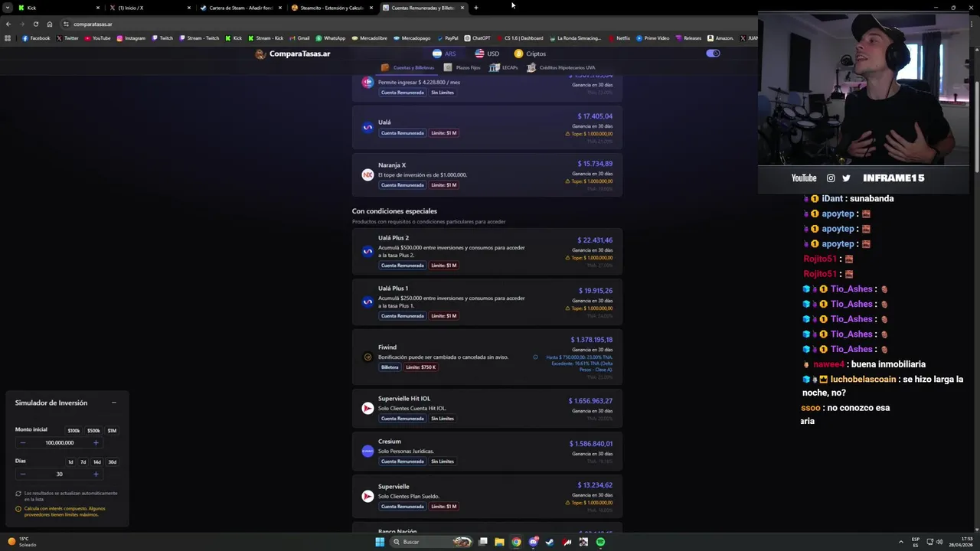Screen dimensions: 980x551
Task: Open File Explorer from the taskbar
Action: click(x=499, y=542)
